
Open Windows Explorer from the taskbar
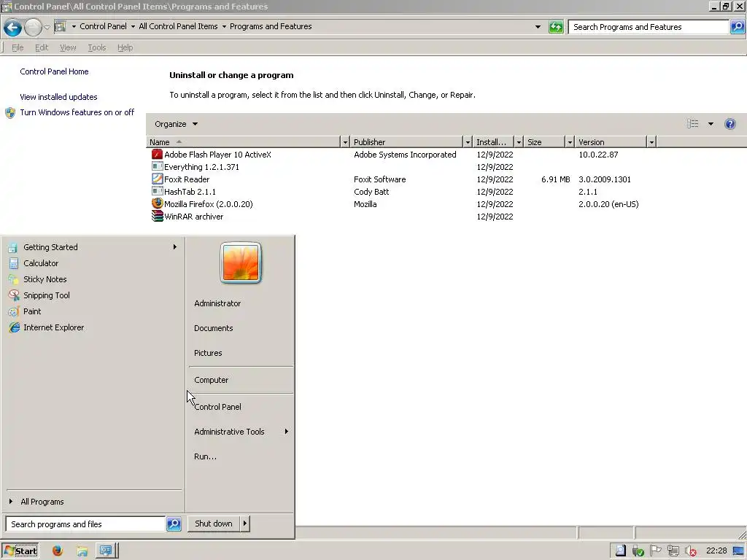[82, 551]
